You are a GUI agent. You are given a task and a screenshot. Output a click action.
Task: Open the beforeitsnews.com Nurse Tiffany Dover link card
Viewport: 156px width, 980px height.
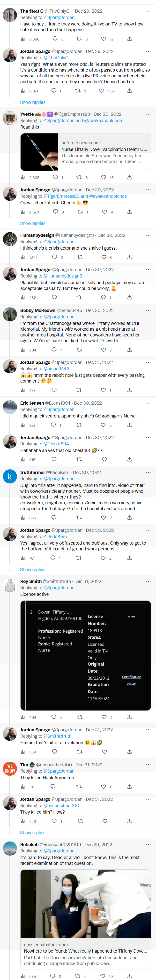coord(86,152)
